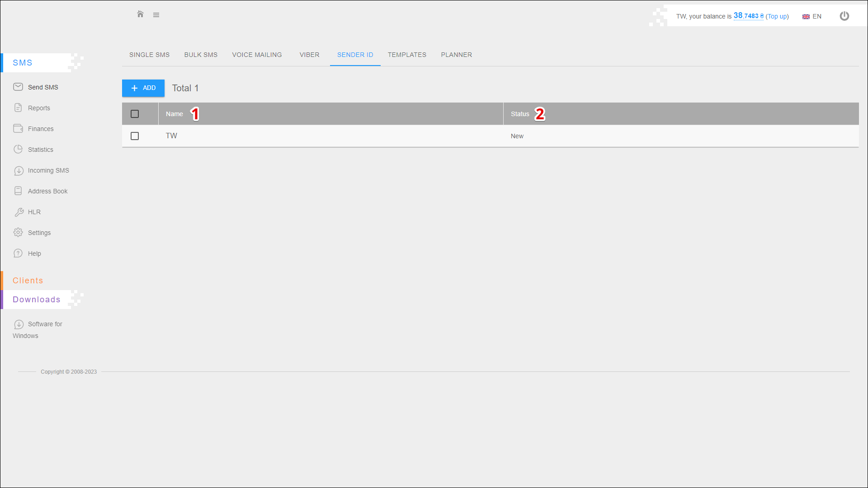Open Finances wallet icon

tap(18, 128)
